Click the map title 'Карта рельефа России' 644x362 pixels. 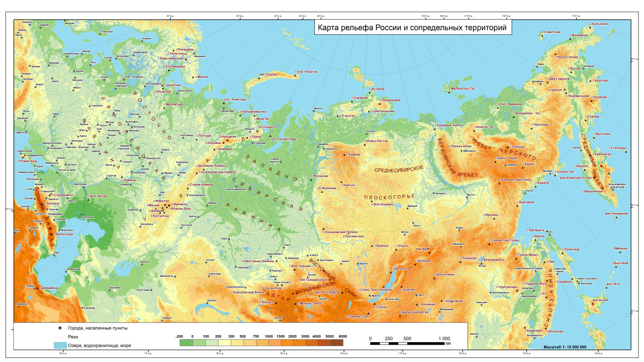pyautogui.click(x=412, y=28)
